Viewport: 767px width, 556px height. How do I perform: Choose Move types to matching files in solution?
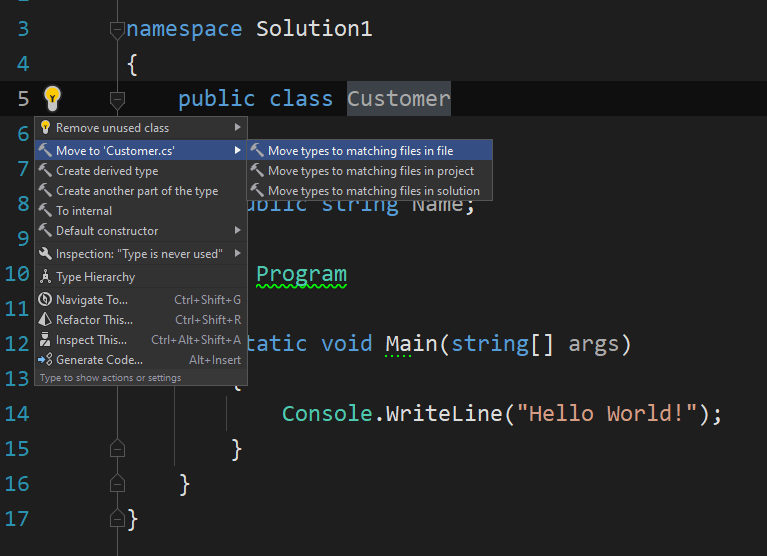pyautogui.click(x=370, y=191)
